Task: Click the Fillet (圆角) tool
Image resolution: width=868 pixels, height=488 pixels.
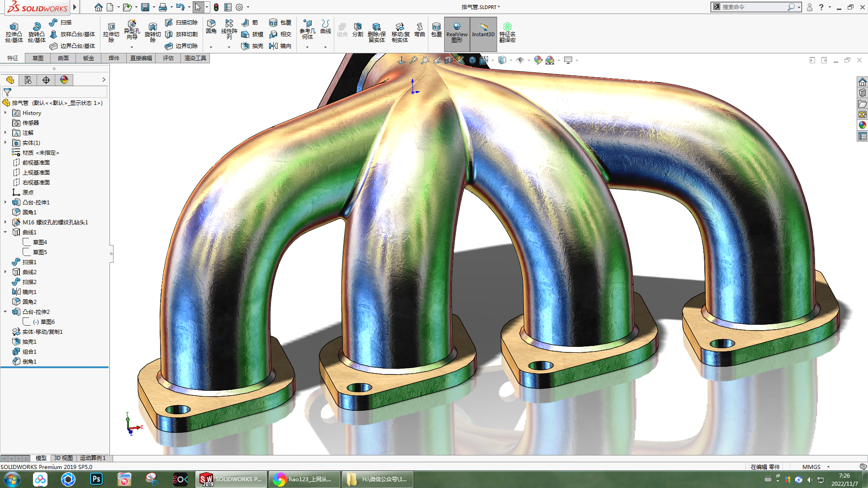Action: 211,27
